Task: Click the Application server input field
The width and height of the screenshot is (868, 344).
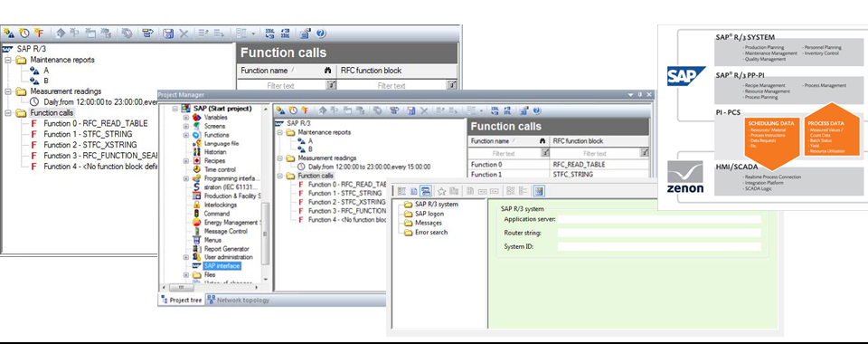Action: pos(659,219)
